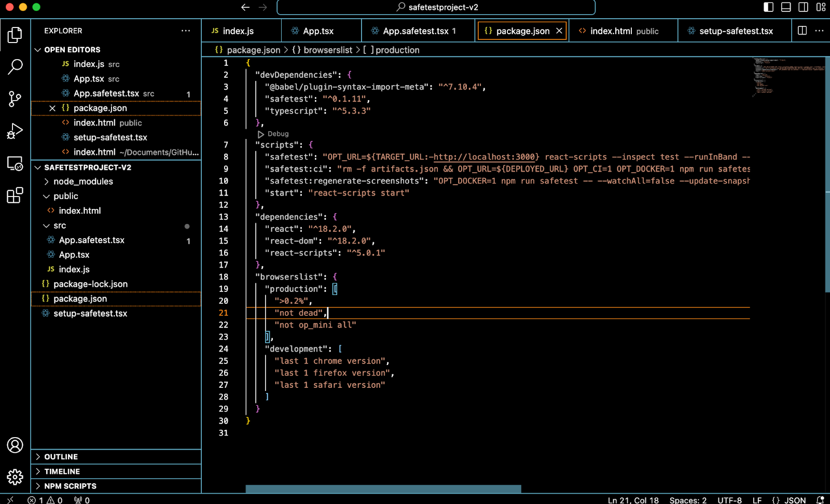
Task: Toggle primary side bar visibility
Action: point(769,7)
